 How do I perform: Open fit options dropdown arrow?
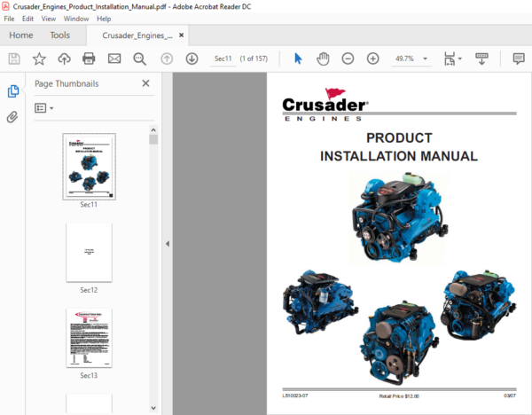(x=460, y=59)
